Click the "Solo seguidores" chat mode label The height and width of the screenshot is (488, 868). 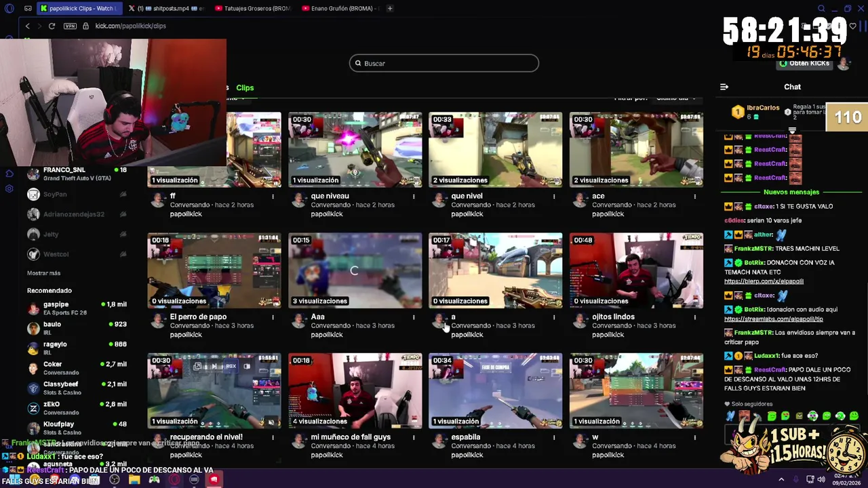click(751, 404)
